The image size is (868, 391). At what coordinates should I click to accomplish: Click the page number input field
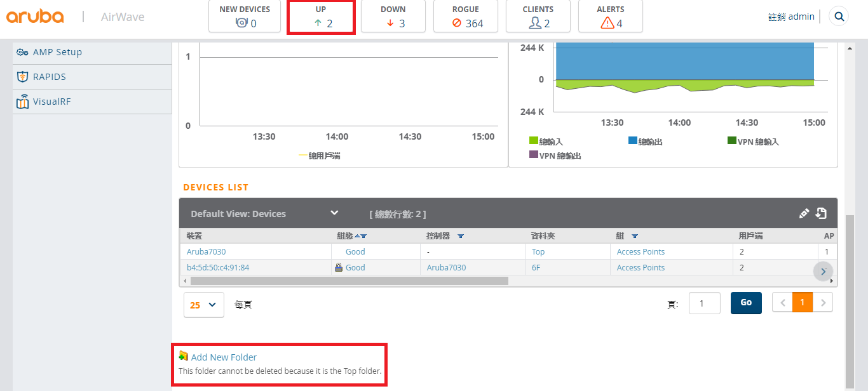[x=705, y=303]
